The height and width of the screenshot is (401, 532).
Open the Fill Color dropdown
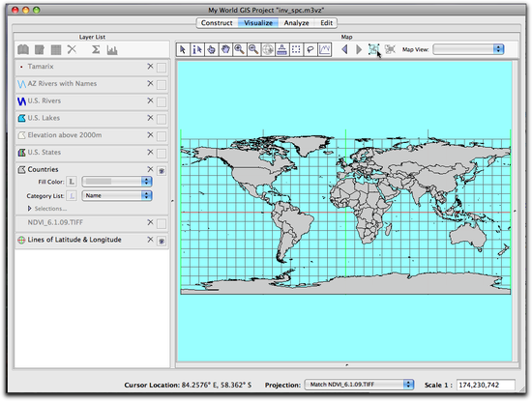point(117,182)
